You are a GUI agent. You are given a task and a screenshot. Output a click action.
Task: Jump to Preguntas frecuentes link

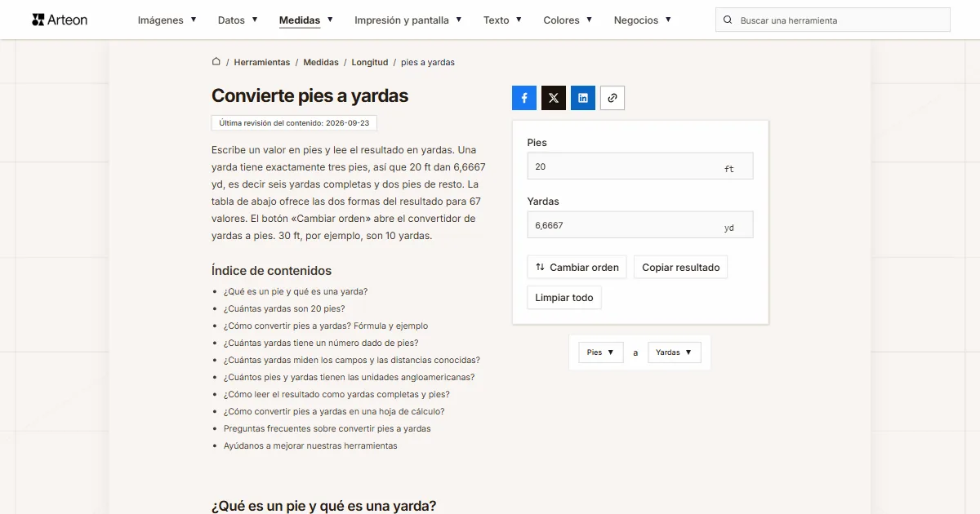tap(327, 428)
